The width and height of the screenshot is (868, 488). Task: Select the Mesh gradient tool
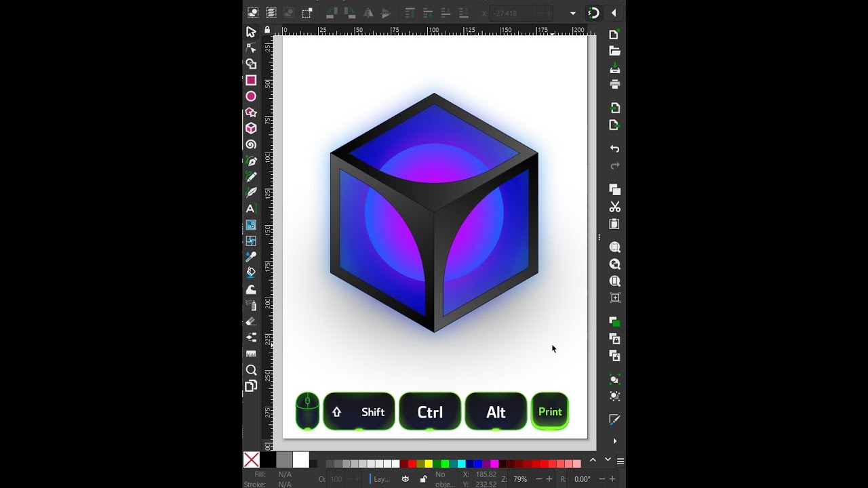pyautogui.click(x=251, y=241)
